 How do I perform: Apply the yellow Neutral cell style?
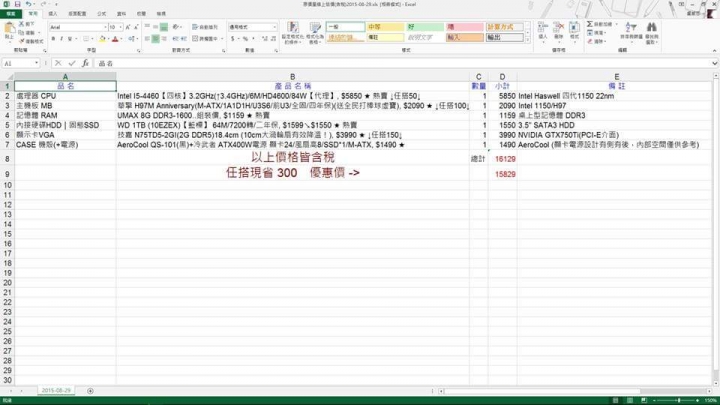[385, 27]
